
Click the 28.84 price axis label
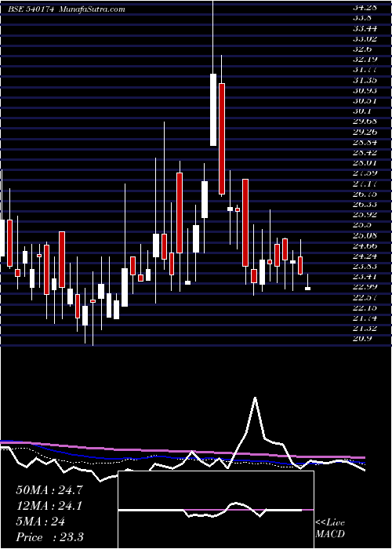point(365,142)
